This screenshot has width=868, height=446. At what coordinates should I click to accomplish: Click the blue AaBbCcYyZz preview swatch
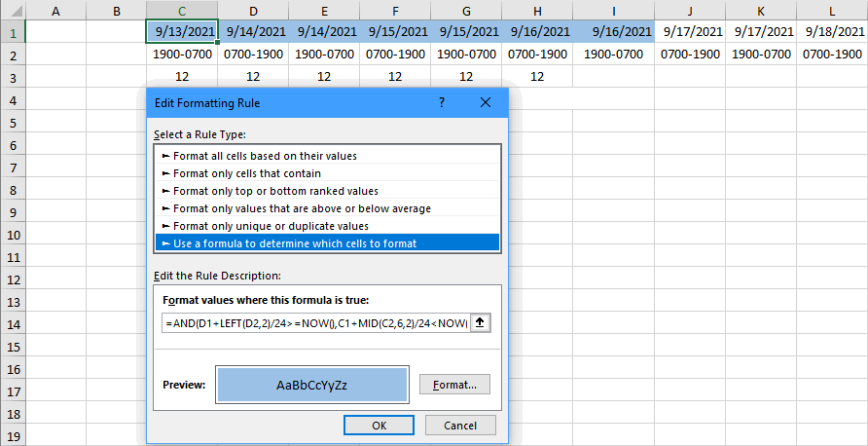tap(311, 385)
